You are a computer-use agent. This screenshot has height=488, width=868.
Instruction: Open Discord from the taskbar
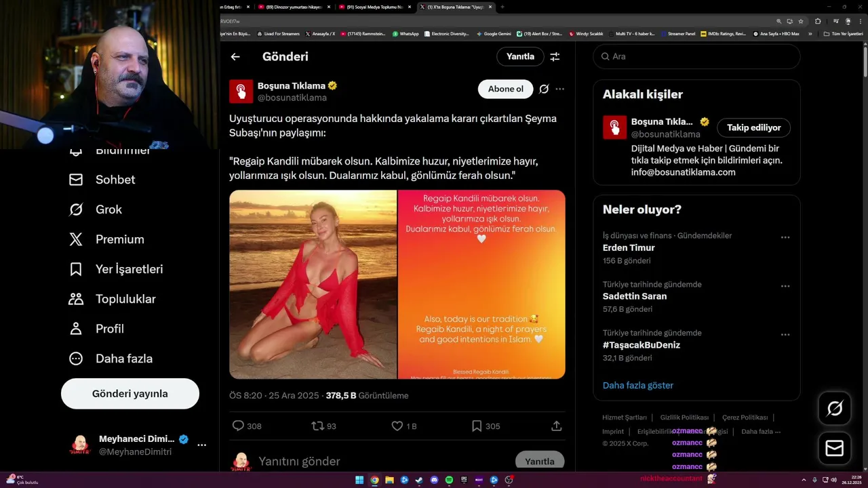(x=434, y=480)
